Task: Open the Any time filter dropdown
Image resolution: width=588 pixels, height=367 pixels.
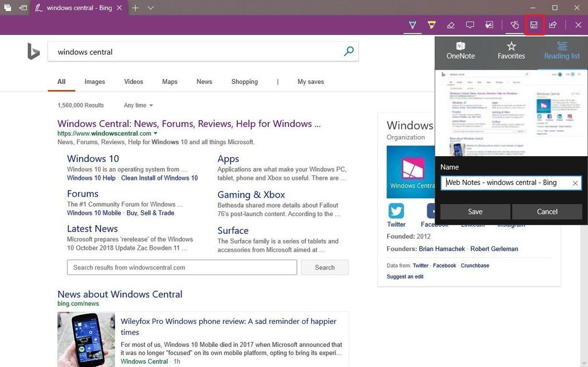Action: point(137,105)
